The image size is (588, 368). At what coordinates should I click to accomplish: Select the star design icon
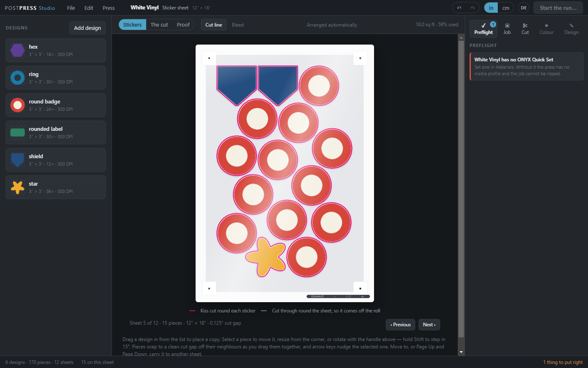click(18, 187)
